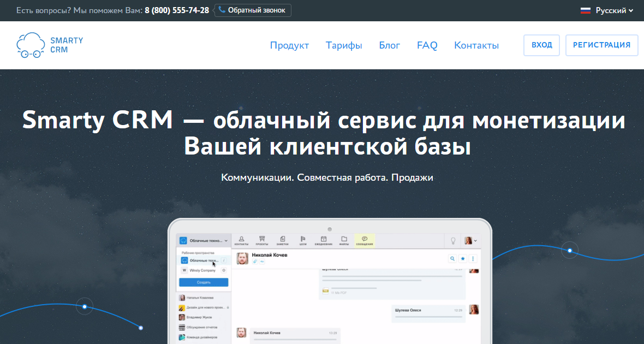This screenshot has height=344, width=644.
Task: Select the Заметки notes icon
Action: pos(283,238)
